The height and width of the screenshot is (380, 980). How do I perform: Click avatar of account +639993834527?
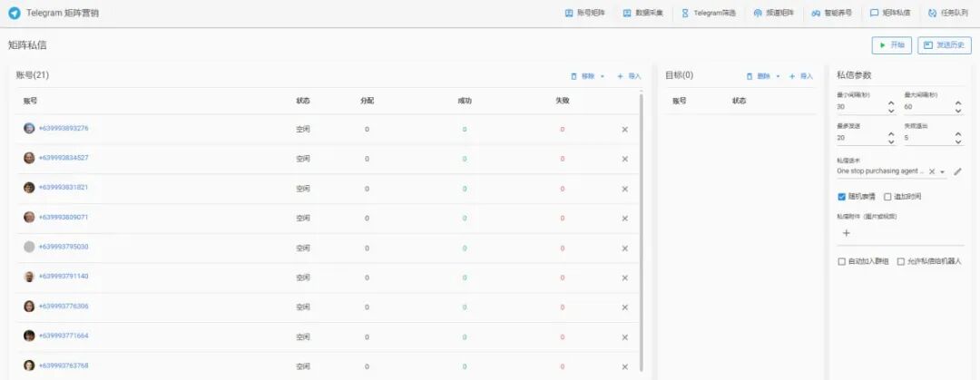coord(29,158)
